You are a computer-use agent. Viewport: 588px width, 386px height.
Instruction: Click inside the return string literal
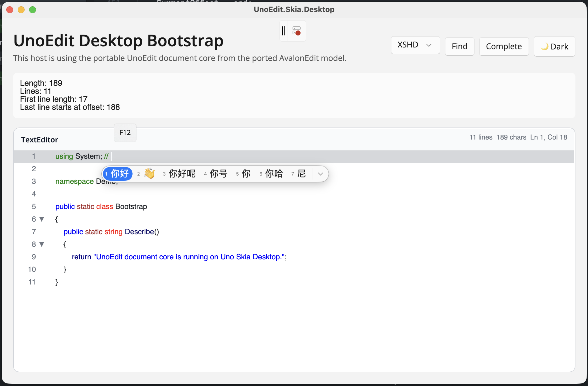point(189,257)
